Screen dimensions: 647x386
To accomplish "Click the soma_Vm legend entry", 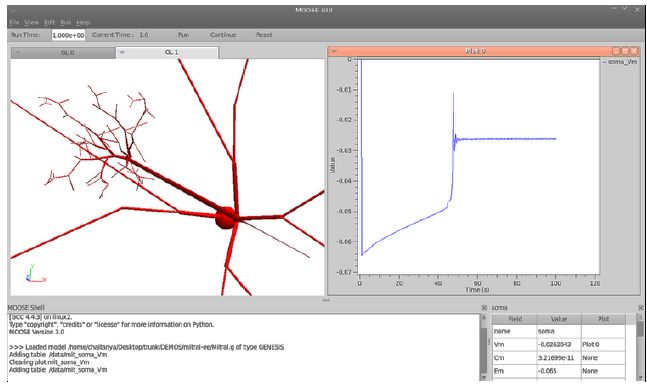I will click(x=620, y=62).
